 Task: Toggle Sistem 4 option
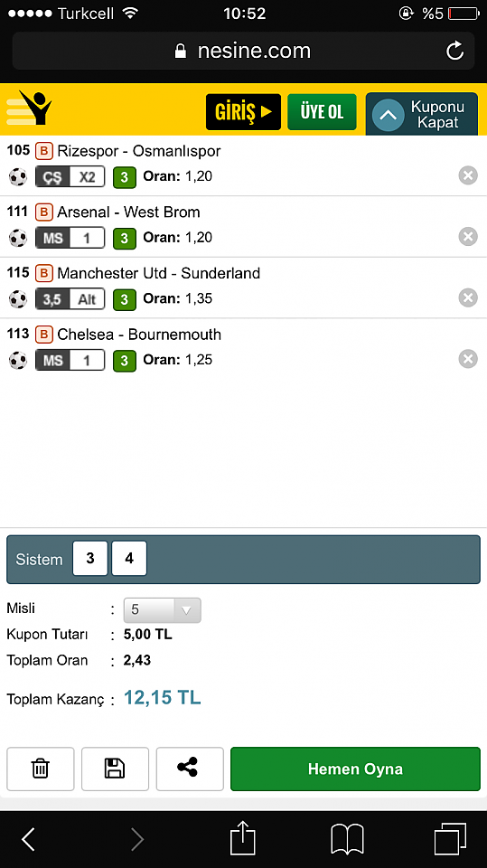pyautogui.click(x=129, y=559)
